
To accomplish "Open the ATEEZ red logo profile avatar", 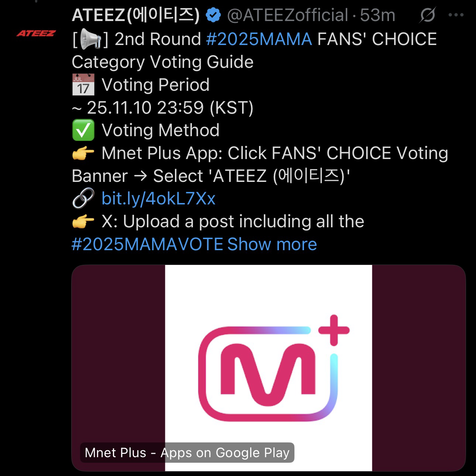I will 36,34.
